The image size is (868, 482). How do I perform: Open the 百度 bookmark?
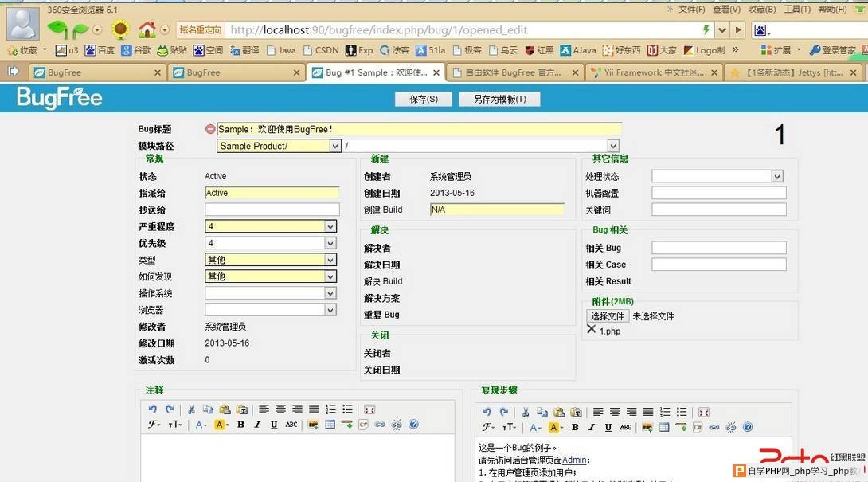tap(100, 50)
